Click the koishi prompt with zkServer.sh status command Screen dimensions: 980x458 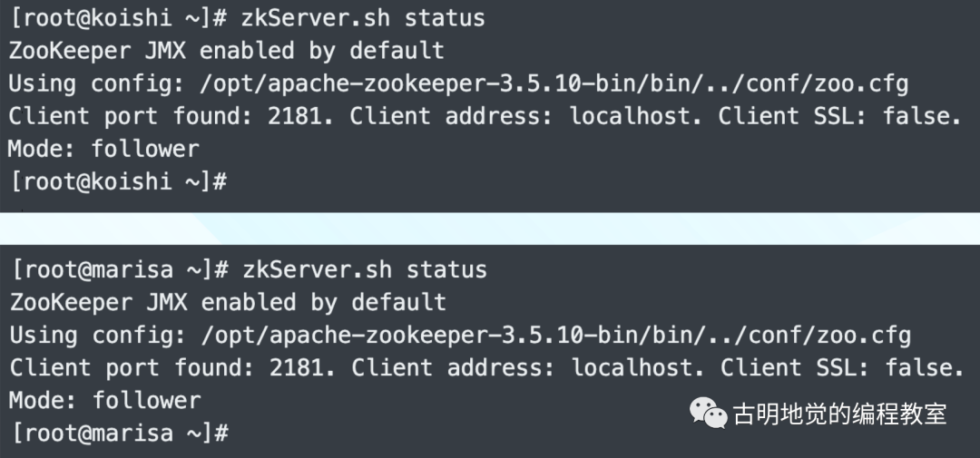[x=248, y=17]
